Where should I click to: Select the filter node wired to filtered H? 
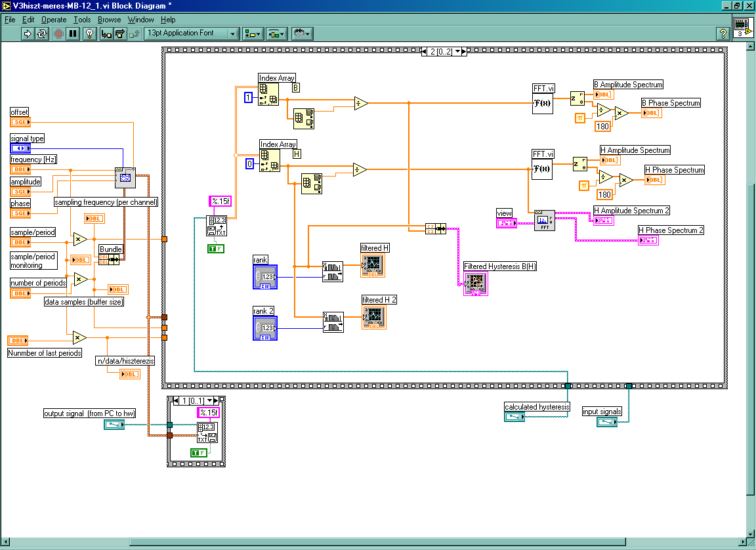click(333, 272)
